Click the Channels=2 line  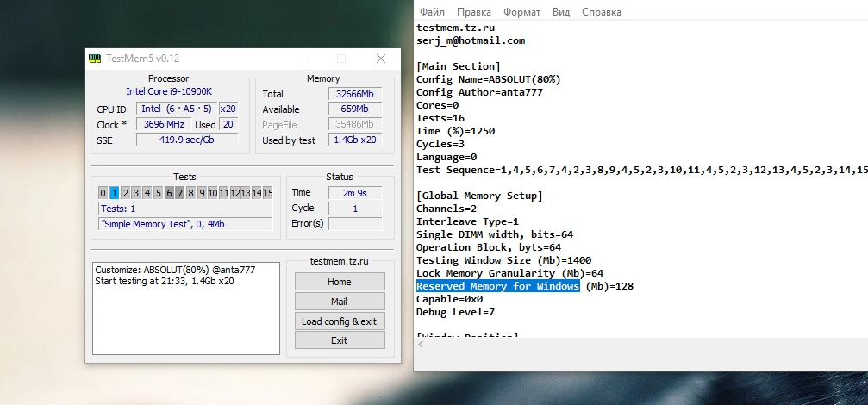point(446,209)
